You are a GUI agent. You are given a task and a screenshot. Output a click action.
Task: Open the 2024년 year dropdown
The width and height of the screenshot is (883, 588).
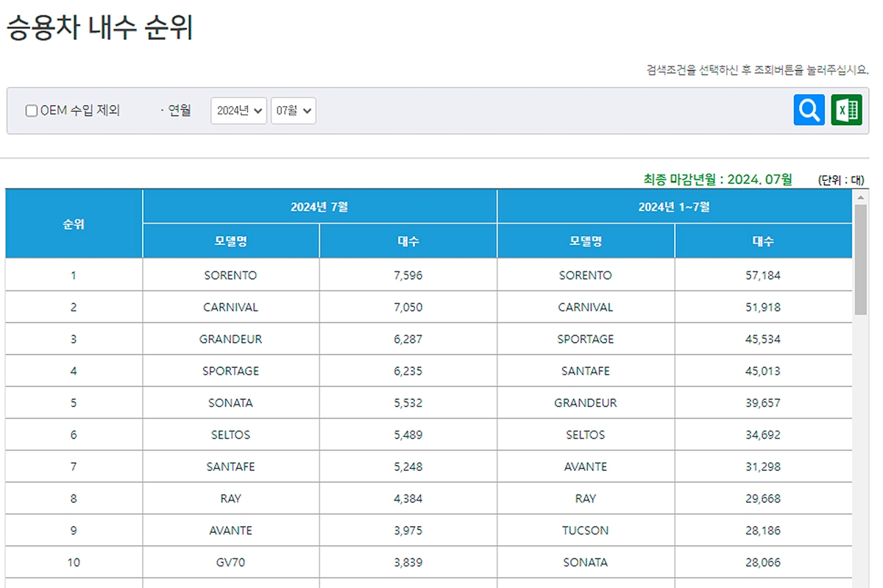tap(239, 111)
